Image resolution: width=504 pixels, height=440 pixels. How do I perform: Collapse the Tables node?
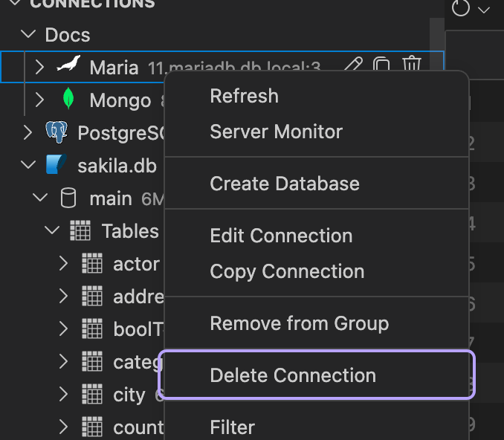click(x=52, y=230)
